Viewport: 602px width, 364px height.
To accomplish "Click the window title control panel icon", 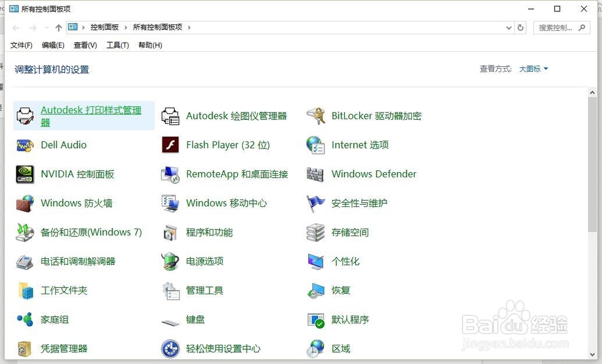I will coord(14,8).
